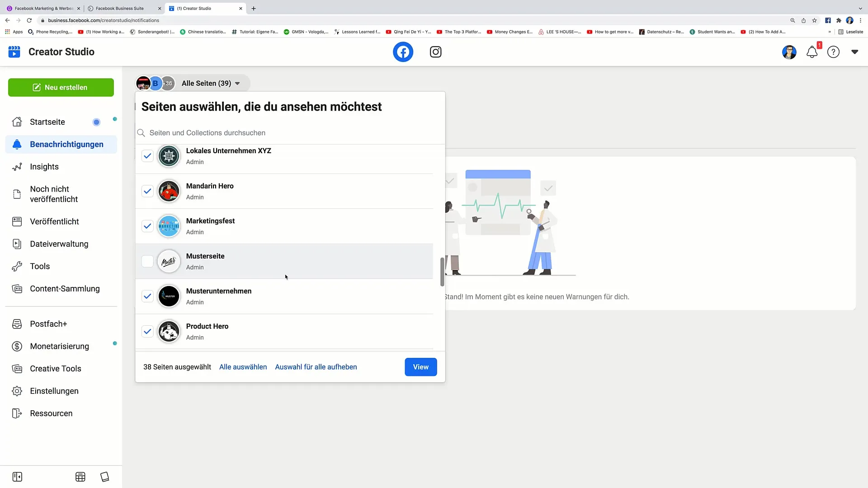This screenshot has height=488, width=868.
Task: Click the Neu erstellen button
Action: tap(61, 87)
